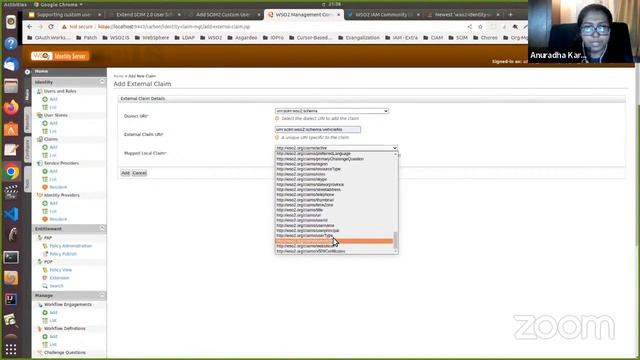Viewport: 640px width, 360px height.
Task: Open the Terminal from the dock
Action: tap(11, 257)
